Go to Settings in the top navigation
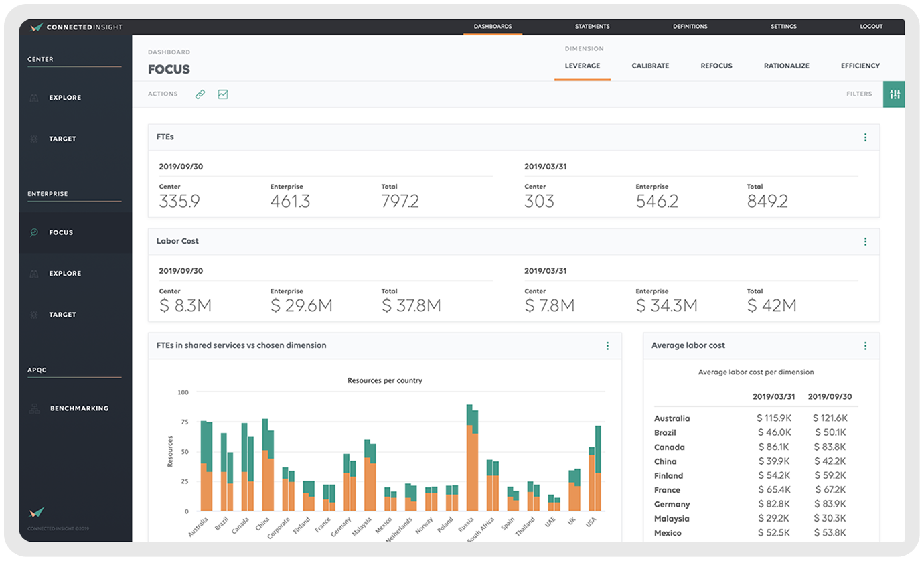Screen dimensions: 924x561 pos(783,27)
